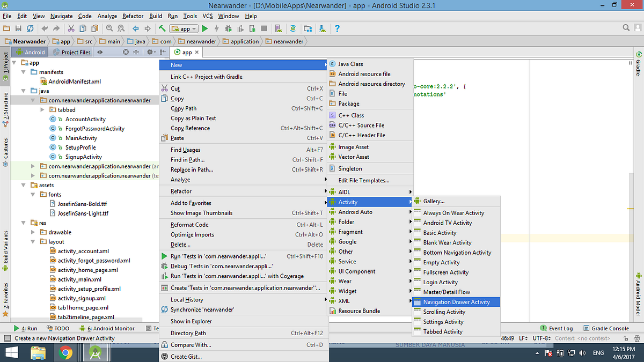The height and width of the screenshot is (362, 644).
Task: Expand the tabbed package arrow
Action: pos(43,109)
